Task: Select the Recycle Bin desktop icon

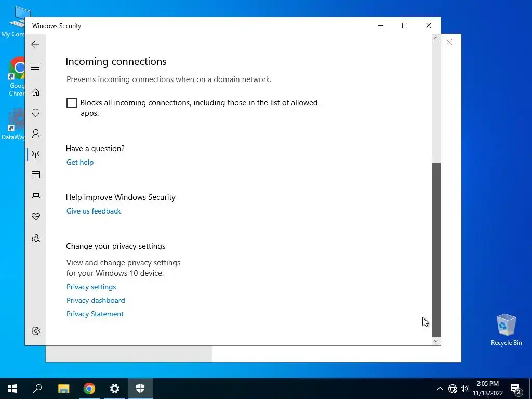Action: coord(506,329)
